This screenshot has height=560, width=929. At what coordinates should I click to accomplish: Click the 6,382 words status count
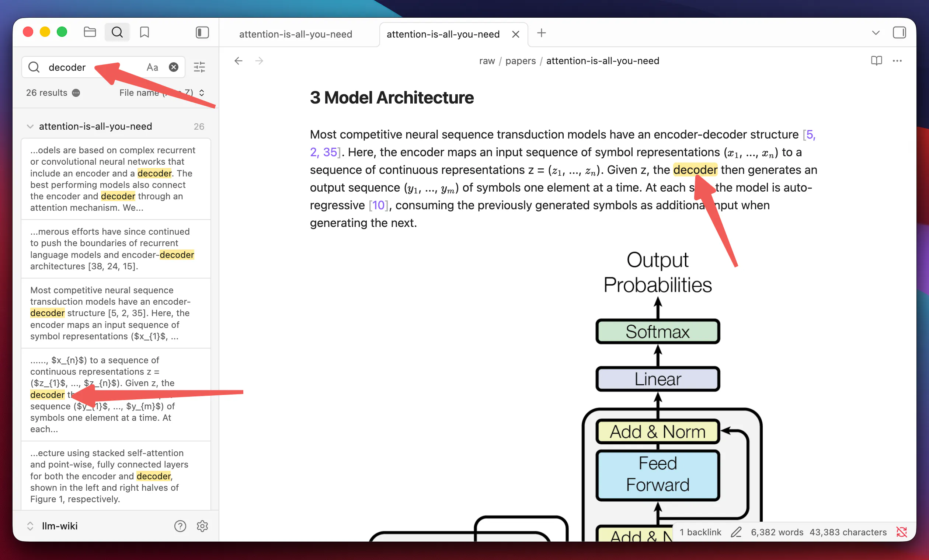pos(777,532)
